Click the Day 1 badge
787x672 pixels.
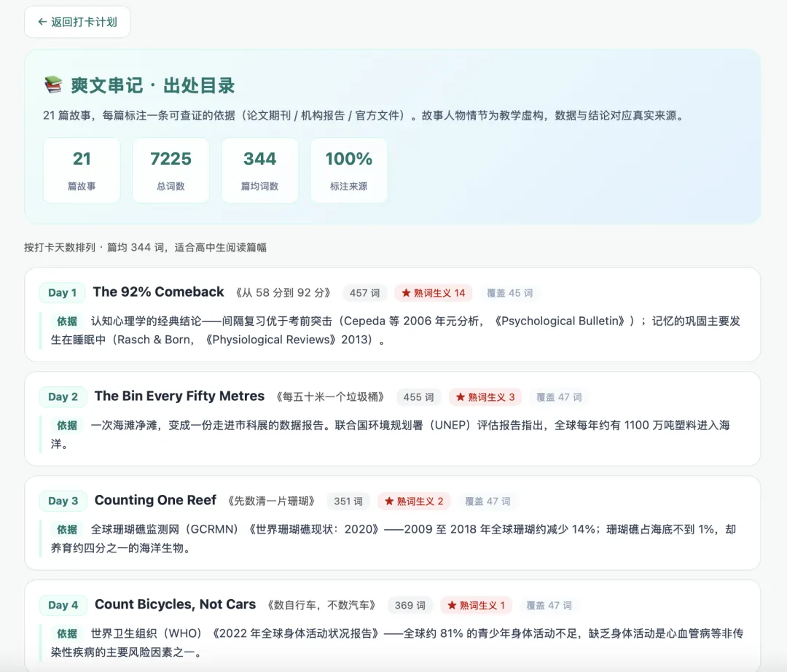[63, 292]
